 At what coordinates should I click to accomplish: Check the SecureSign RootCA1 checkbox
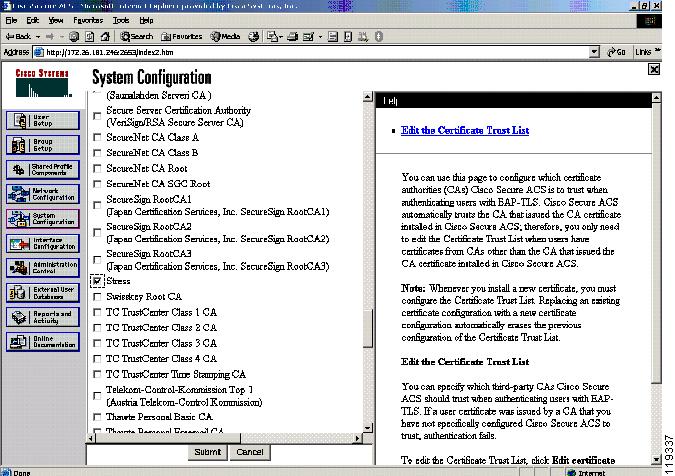pyautogui.click(x=97, y=205)
